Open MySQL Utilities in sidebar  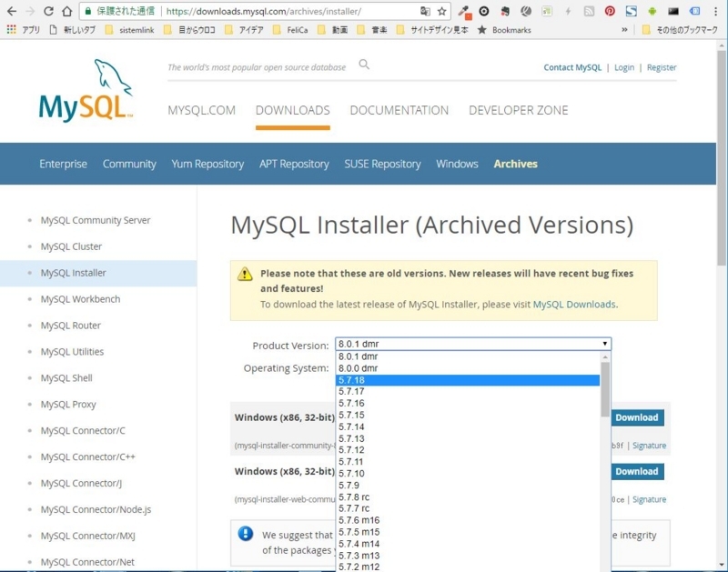72,352
